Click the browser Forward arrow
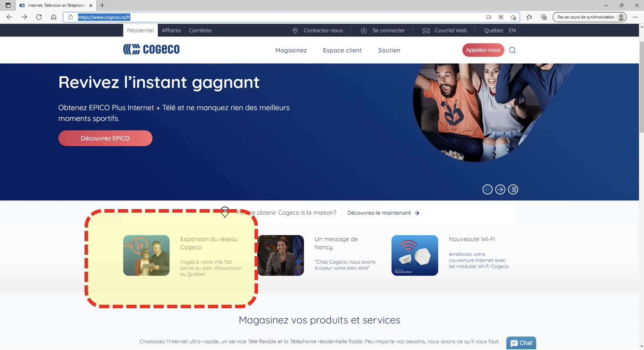 click(24, 17)
